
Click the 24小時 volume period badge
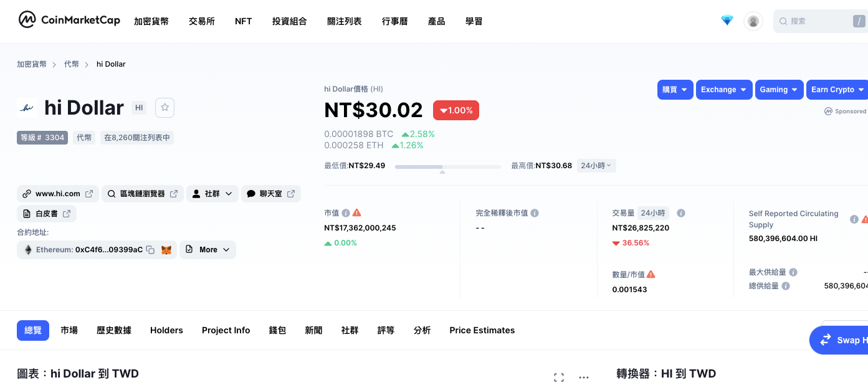click(x=653, y=212)
